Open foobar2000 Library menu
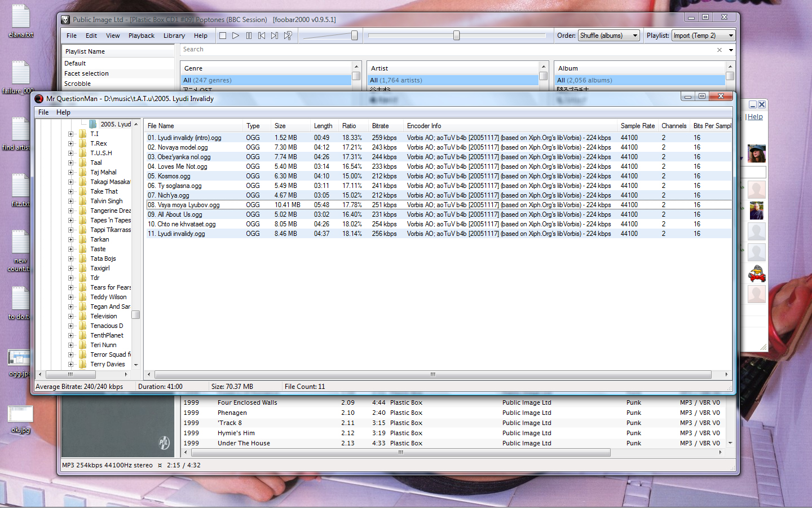Screen dimensions: 812x508 click(174, 36)
